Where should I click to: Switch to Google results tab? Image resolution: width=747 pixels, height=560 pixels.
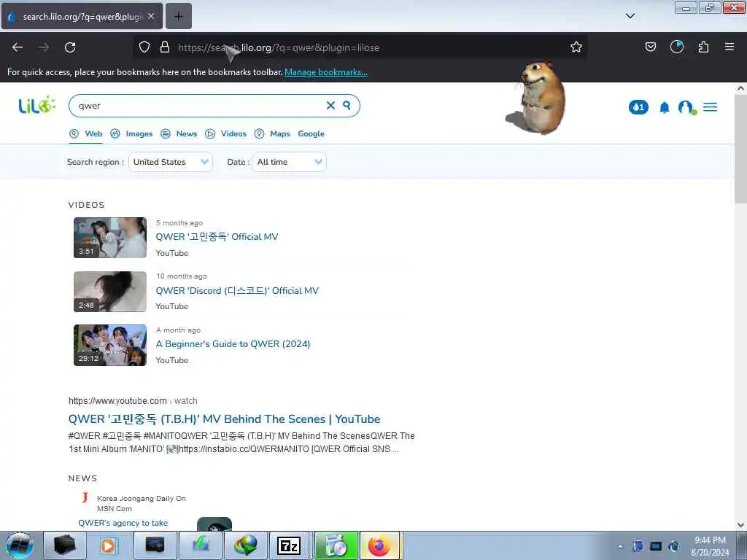[311, 134]
